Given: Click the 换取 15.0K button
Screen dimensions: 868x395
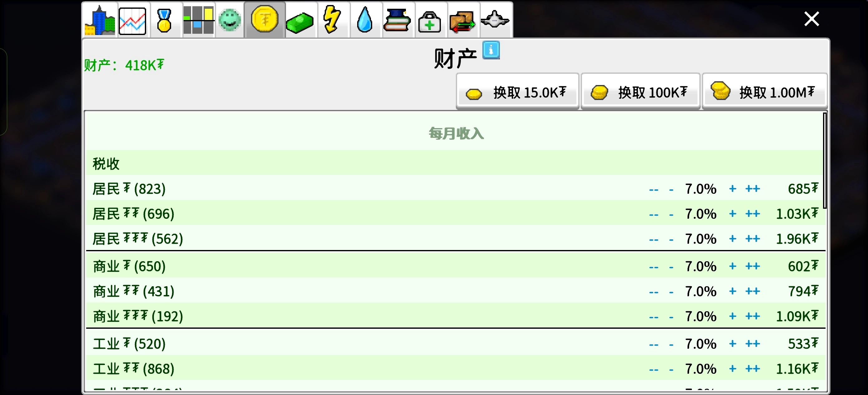Looking at the screenshot, I should click(517, 92).
